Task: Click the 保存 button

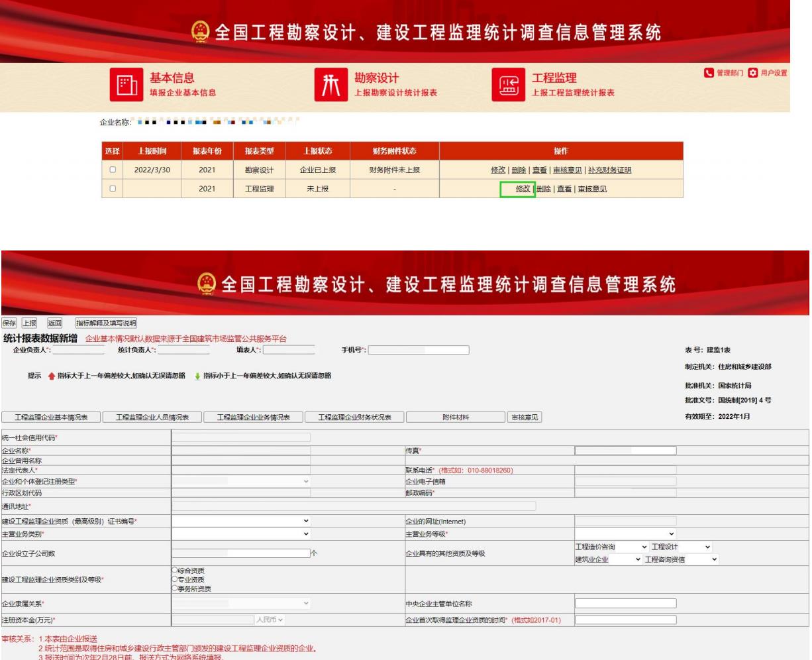Action: [9, 323]
